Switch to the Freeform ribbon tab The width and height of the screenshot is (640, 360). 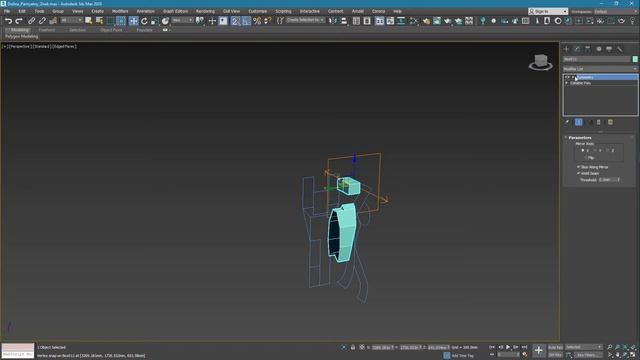tap(47, 30)
